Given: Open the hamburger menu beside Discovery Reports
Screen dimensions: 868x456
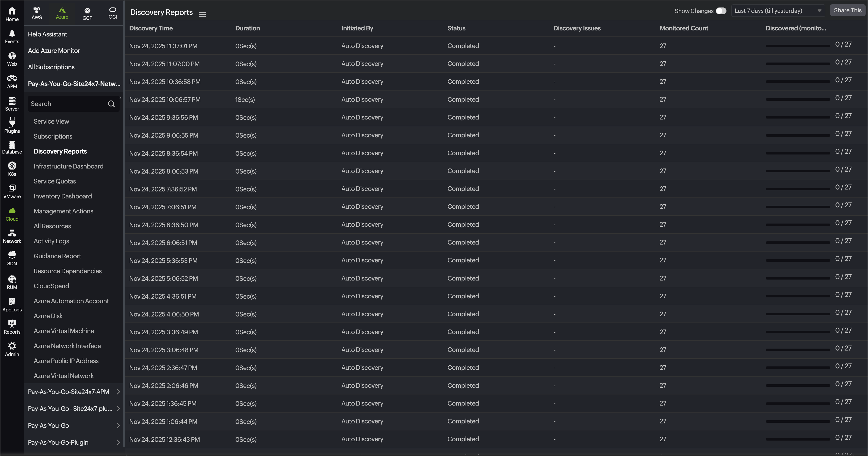Looking at the screenshot, I should click(x=202, y=14).
